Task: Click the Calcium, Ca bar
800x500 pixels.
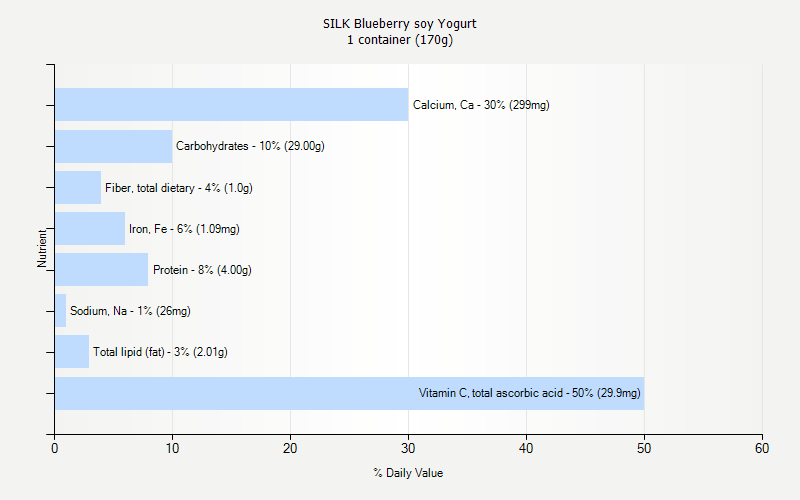Action: pos(232,105)
